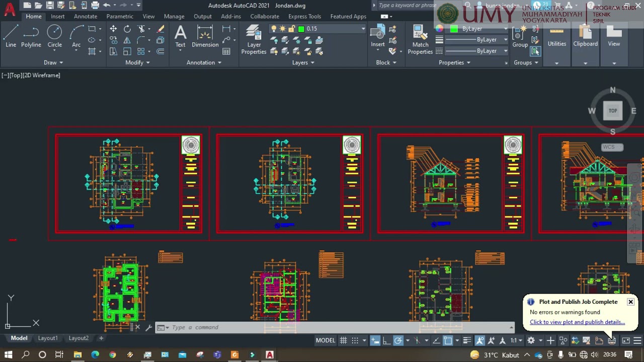
Task: Click the Insert block button
Action: [378, 37]
